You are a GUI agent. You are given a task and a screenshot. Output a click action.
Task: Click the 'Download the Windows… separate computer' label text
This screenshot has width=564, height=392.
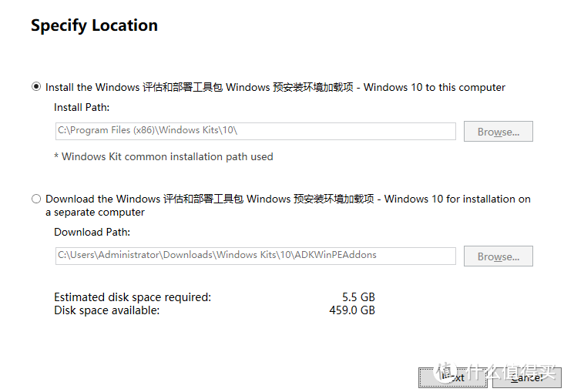tap(287, 199)
